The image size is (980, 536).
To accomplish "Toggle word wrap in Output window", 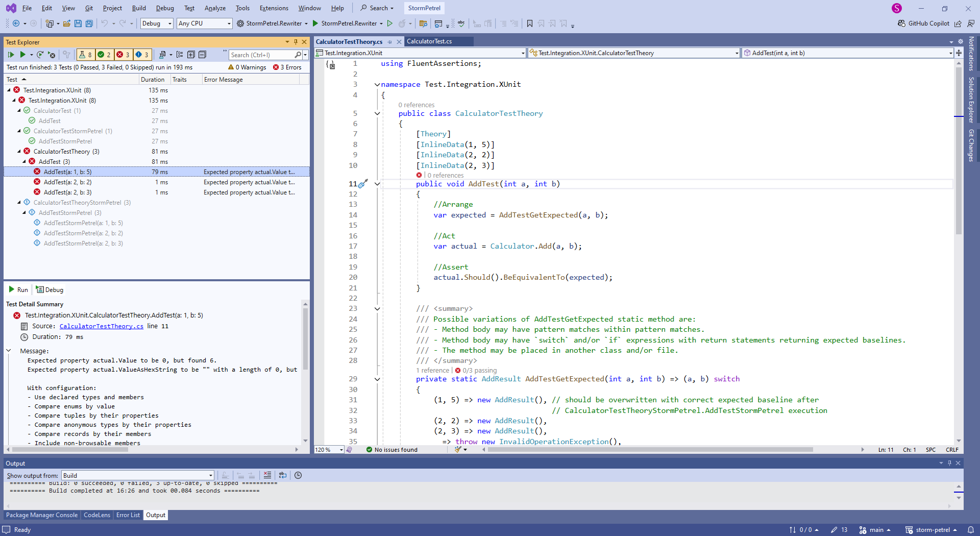I will click(x=283, y=475).
